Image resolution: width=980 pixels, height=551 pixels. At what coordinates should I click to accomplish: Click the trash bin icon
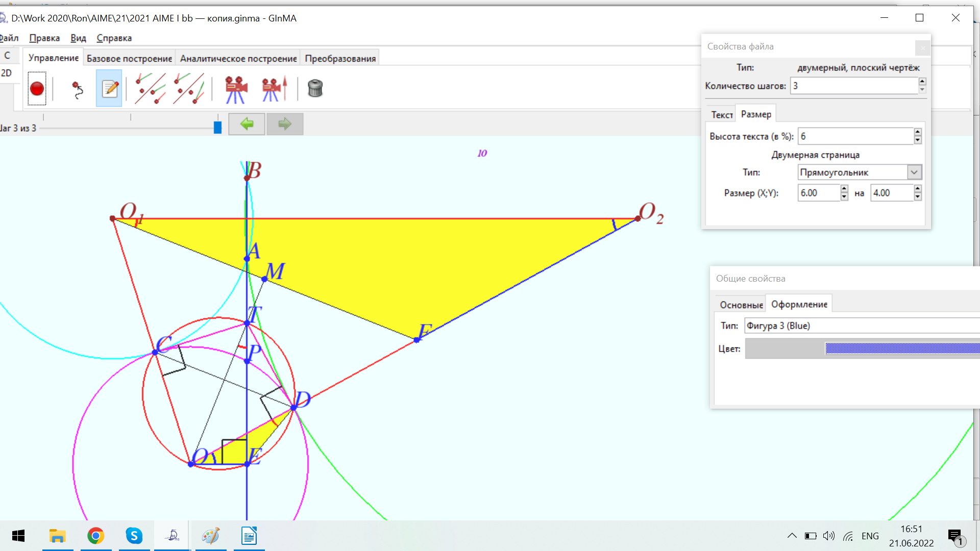tap(315, 89)
